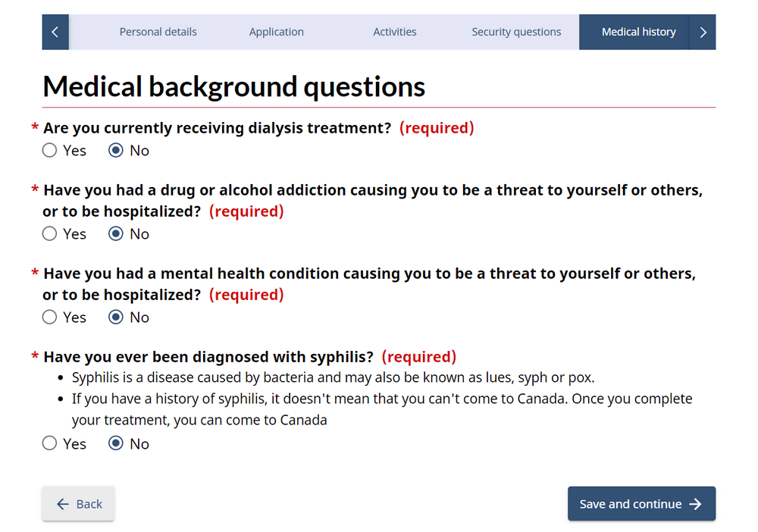Click the right chevron tab scroll arrow
Viewport: 758px width, 532px height.
(x=703, y=32)
